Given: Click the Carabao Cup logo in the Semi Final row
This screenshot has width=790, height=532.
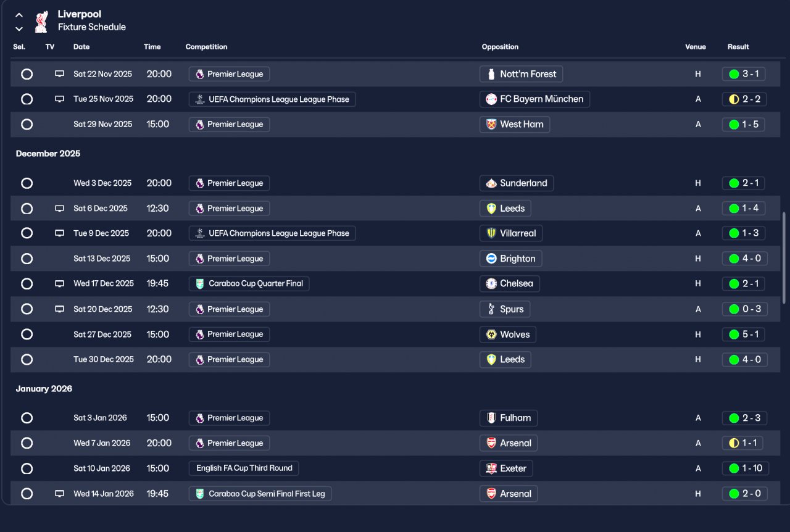Looking at the screenshot, I should click(x=200, y=494).
